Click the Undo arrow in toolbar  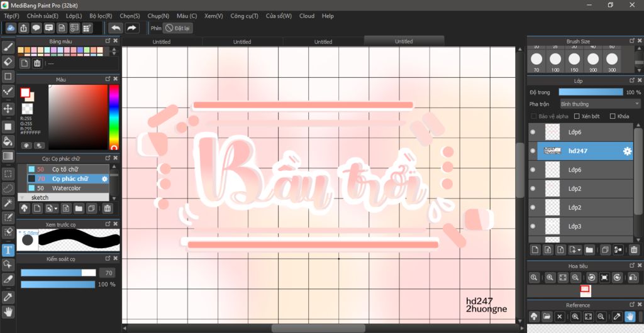(x=116, y=28)
